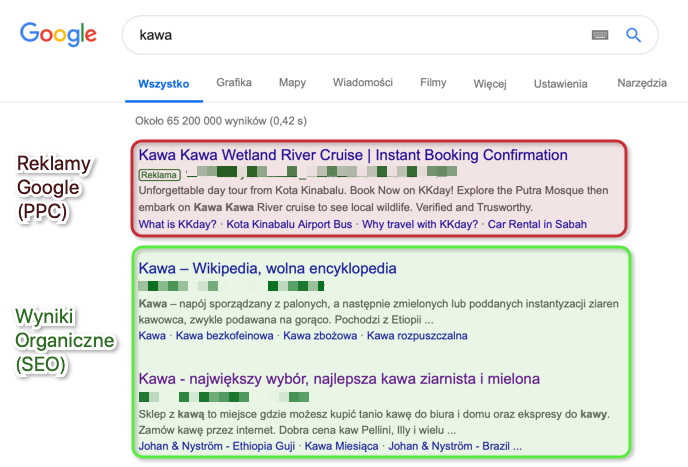Open 'Kawa - największy wybór' shop result

339,379
